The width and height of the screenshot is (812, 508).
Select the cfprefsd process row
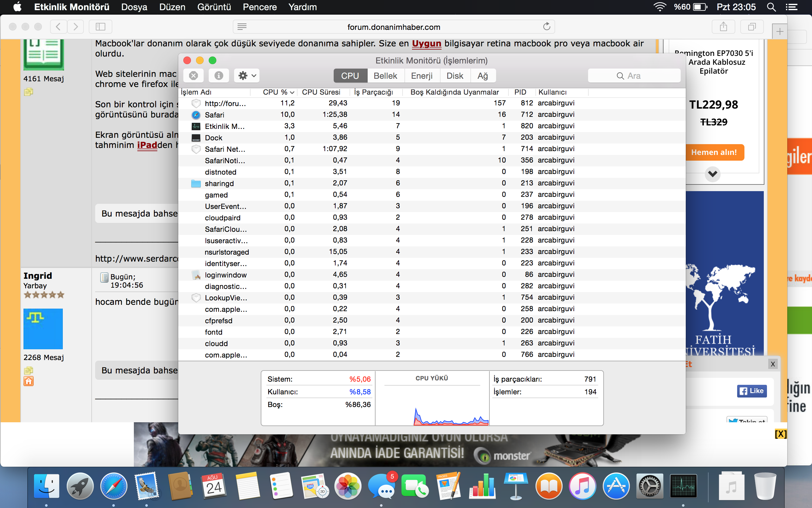(x=431, y=320)
